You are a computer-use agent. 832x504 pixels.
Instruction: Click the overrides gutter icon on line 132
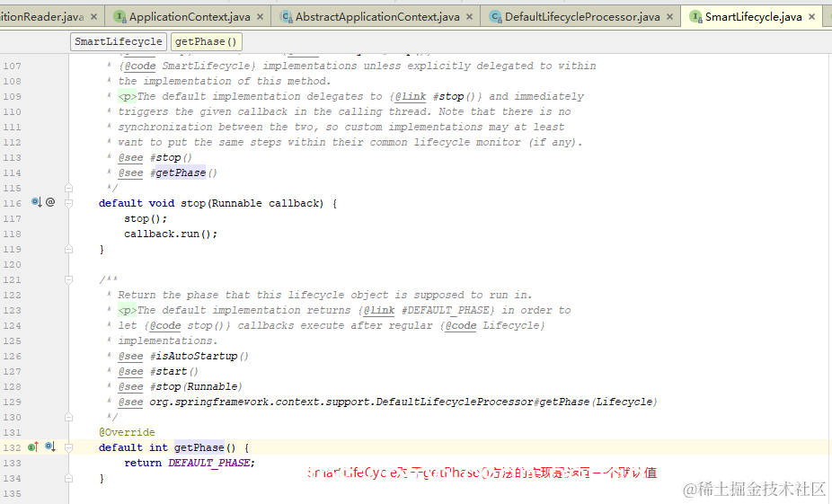(33, 447)
